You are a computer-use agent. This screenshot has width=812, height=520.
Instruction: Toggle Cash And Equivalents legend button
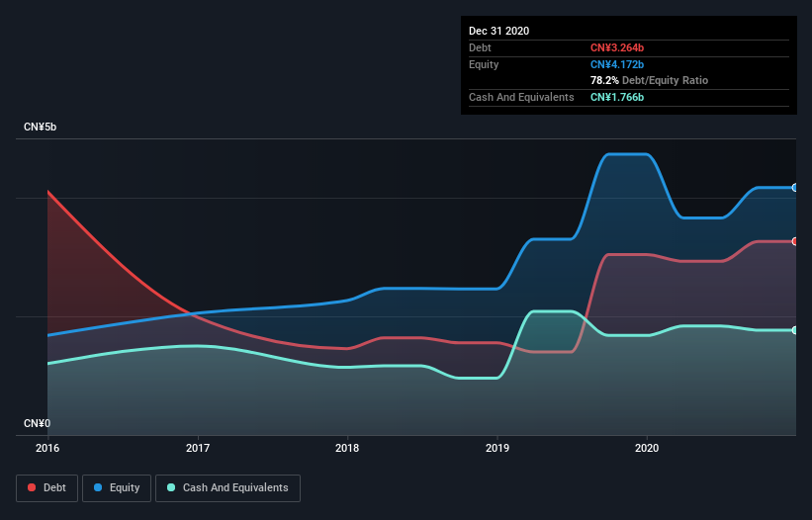[x=227, y=488]
